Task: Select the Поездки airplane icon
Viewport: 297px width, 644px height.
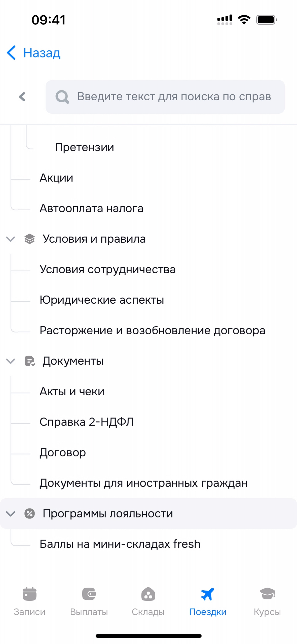Action: tap(208, 594)
